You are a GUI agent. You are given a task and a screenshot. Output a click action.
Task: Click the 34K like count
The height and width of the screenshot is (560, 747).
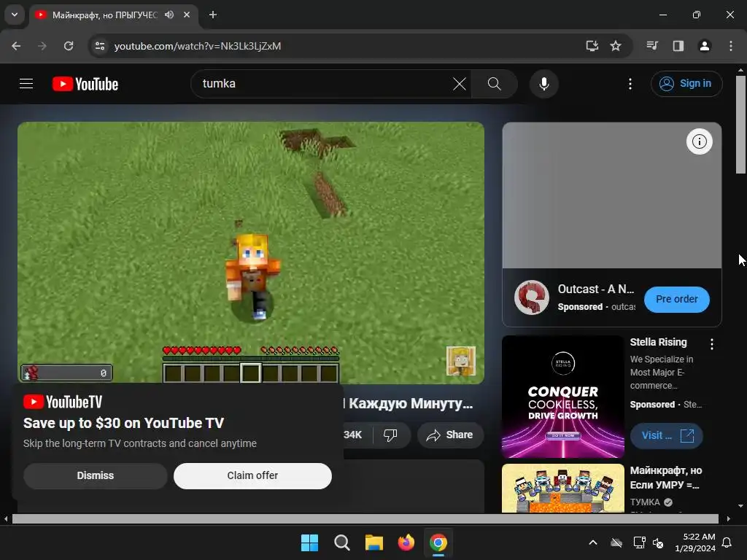(x=352, y=435)
